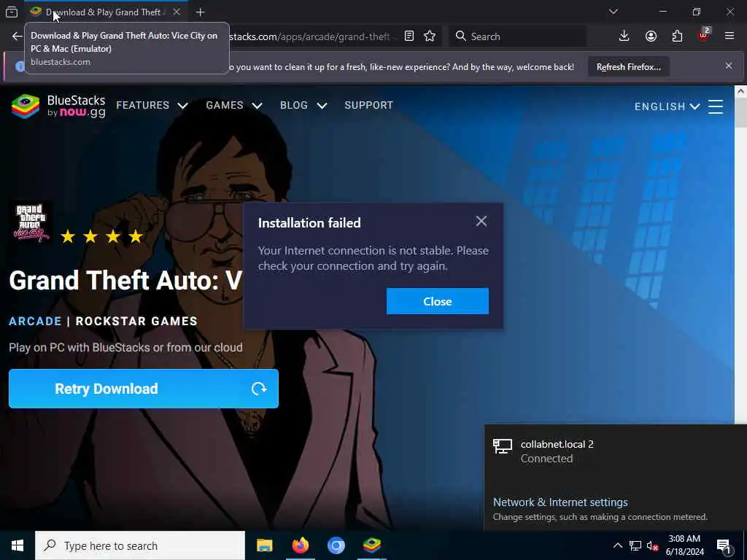Click the Firefox back arrow

click(x=18, y=36)
